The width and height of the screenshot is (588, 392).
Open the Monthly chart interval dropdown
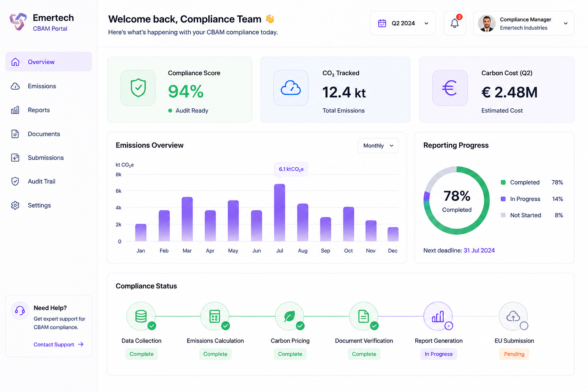(378, 145)
